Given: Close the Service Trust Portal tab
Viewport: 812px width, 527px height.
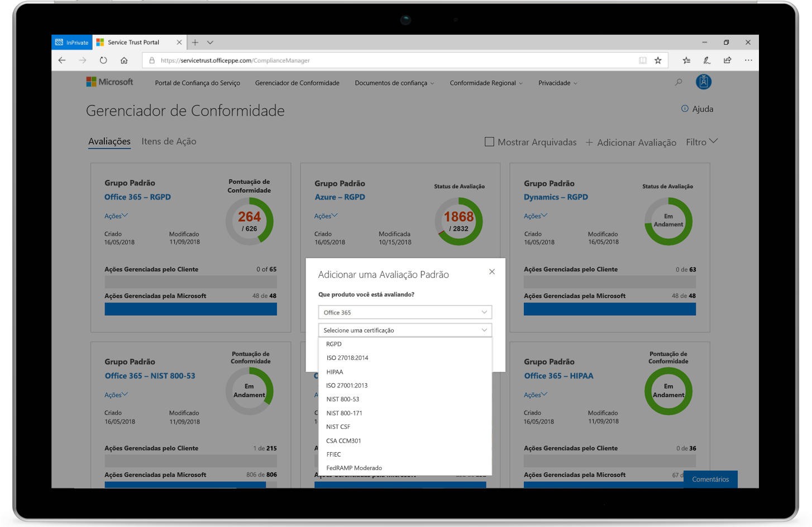Looking at the screenshot, I should pyautogui.click(x=179, y=42).
